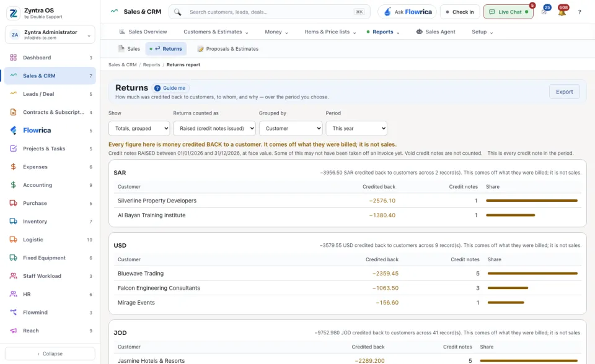Screen dimensions: 595x364
Task: Click Reports in the breadcrumb
Action: point(151,65)
